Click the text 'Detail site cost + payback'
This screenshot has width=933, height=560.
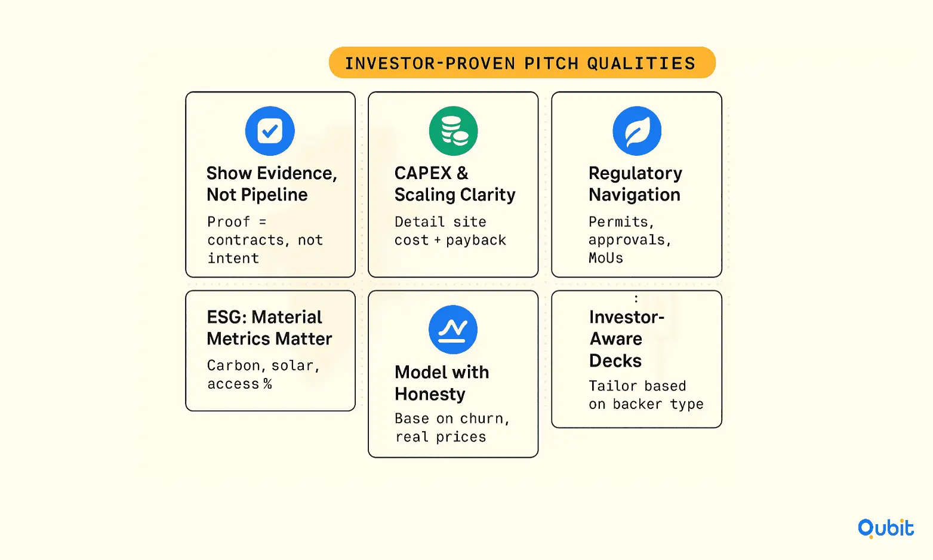pyautogui.click(x=450, y=231)
